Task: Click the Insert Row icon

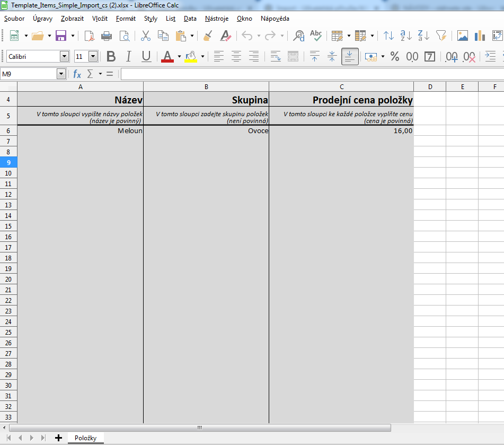Action: tap(337, 36)
